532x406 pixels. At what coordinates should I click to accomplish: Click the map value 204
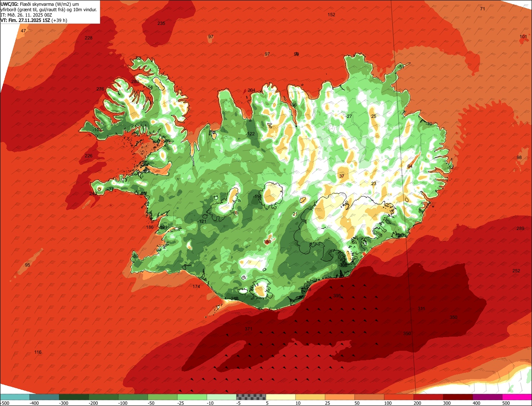point(251,90)
